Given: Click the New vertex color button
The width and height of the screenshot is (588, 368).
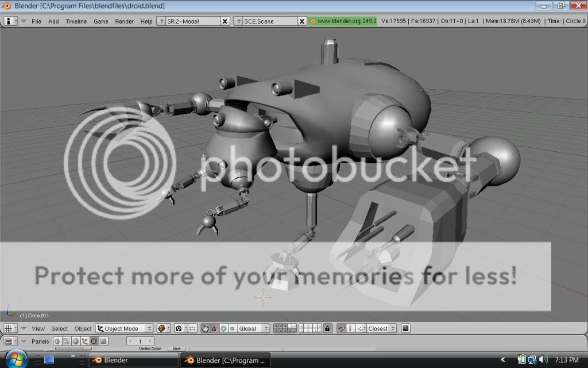Looking at the screenshot, I should tap(177, 349).
